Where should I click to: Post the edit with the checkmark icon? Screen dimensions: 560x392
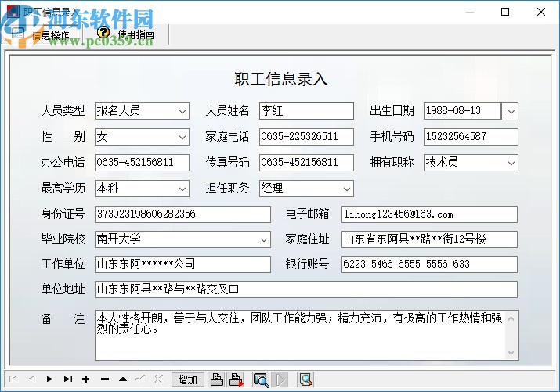(141, 379)
